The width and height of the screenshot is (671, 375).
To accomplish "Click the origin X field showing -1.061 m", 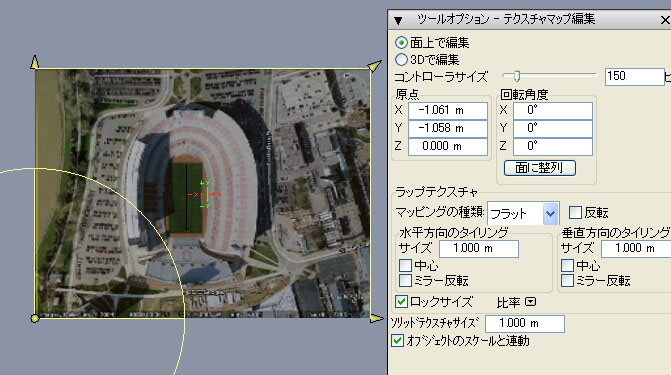I will click(448, 110).
